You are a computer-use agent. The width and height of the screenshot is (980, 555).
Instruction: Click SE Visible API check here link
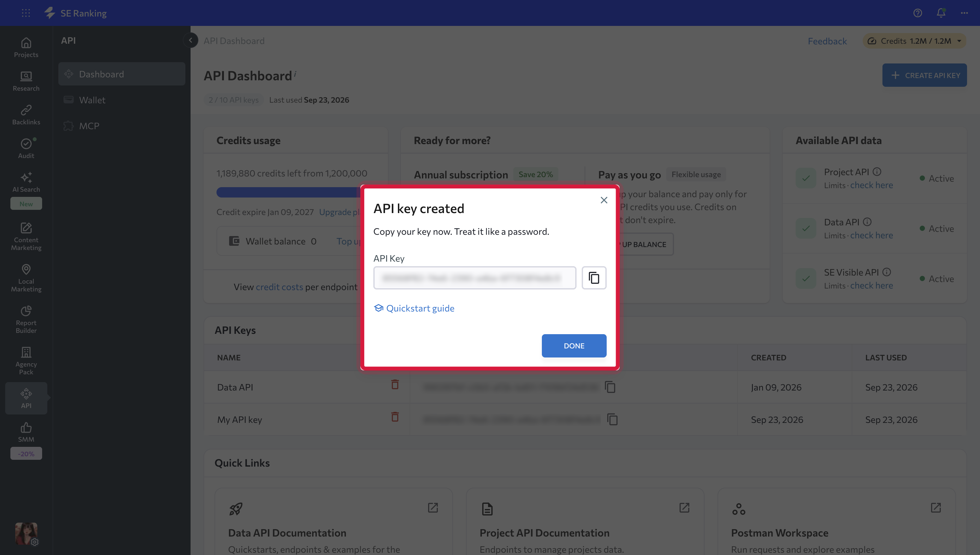(x=871, y=286)
